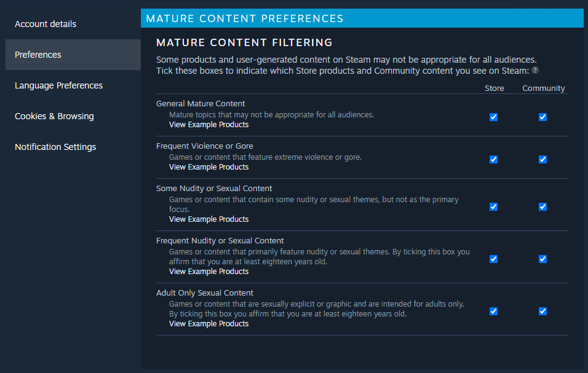Disable Store filter for Some Nudity or Sexual Content
This screenshot has height=373, width=588.
(x=493, y=206)
